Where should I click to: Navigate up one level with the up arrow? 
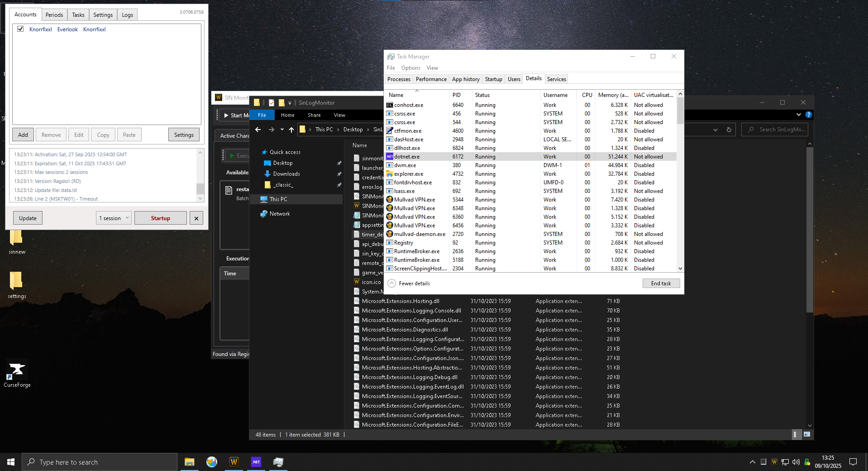291,130
